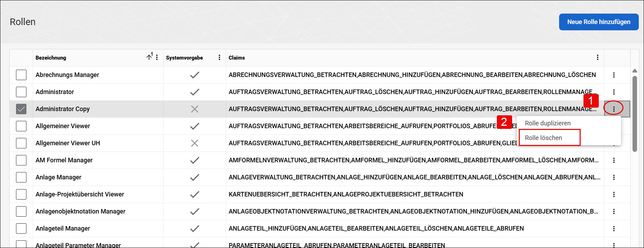
Task: Click the Systemvorgabe column header
Action: 184,58
